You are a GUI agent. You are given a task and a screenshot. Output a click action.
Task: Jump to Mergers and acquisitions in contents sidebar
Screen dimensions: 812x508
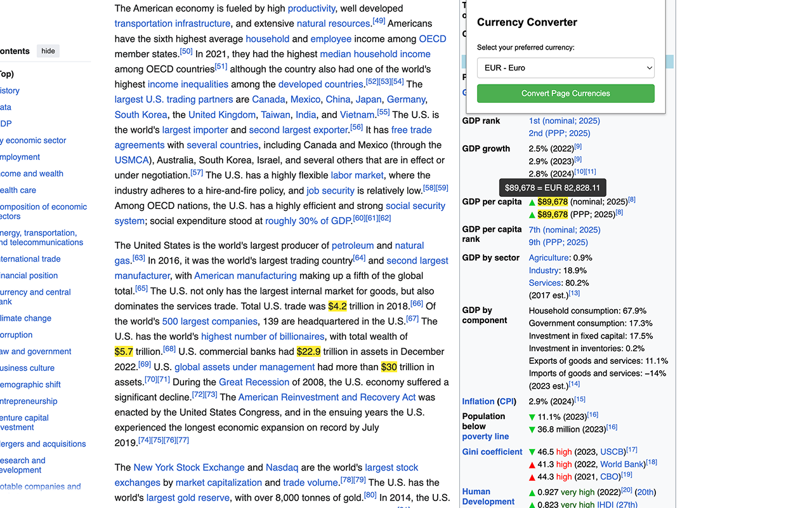tap(43, 444)
